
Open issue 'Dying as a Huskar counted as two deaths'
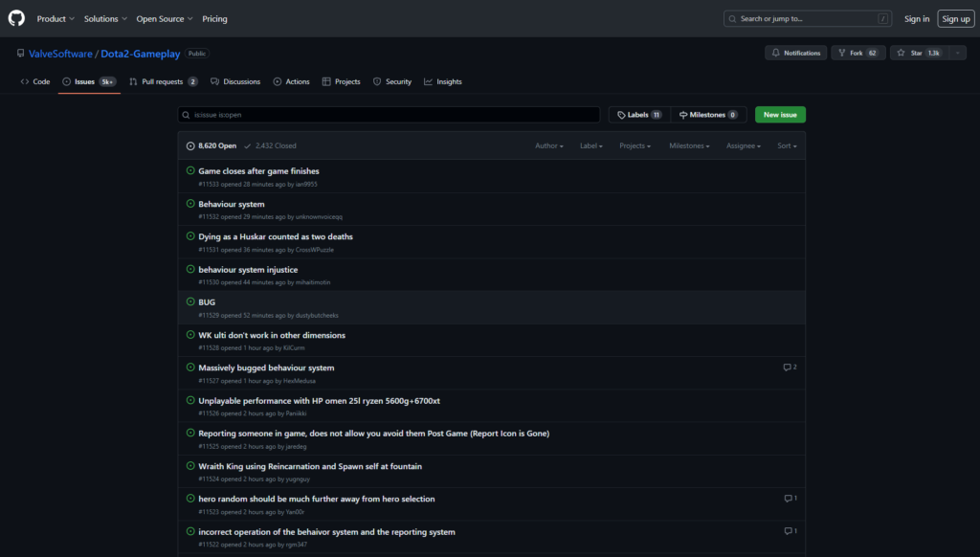(276, 236)
